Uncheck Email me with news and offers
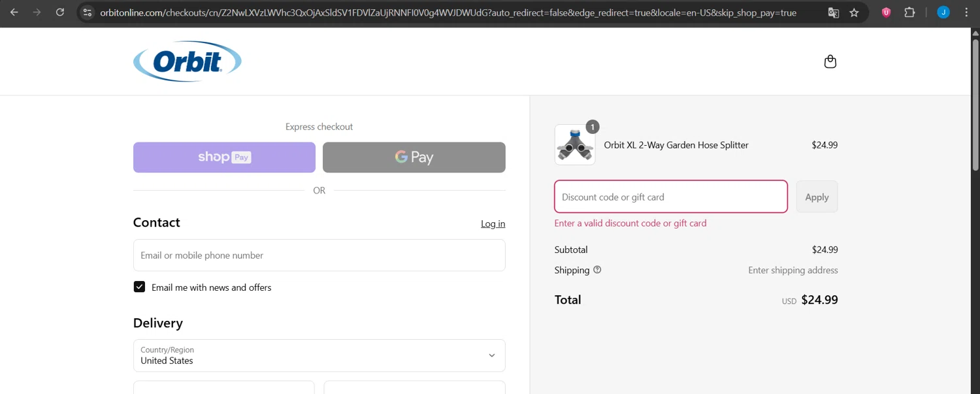 point(139,287)
